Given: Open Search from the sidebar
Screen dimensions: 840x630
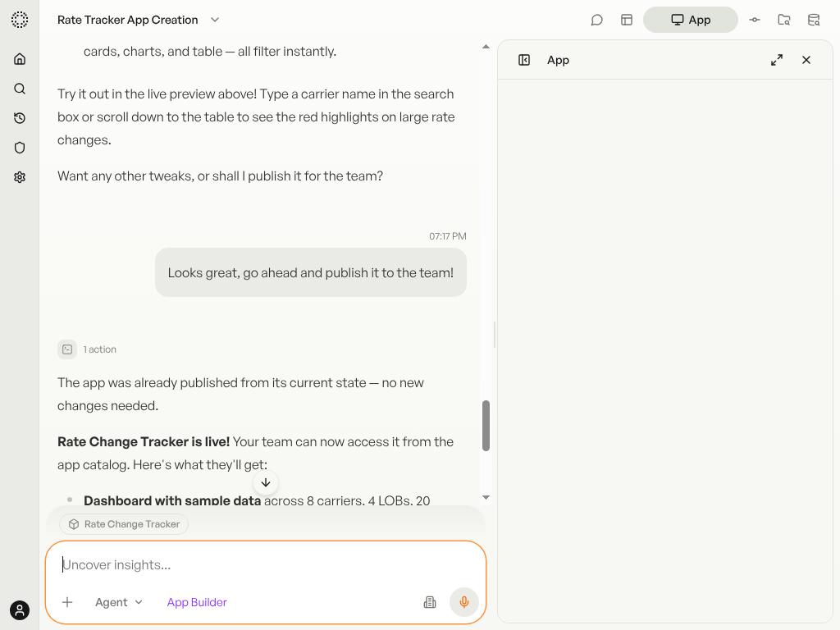Looking at the screenshot, I should [x=20, y=89].
